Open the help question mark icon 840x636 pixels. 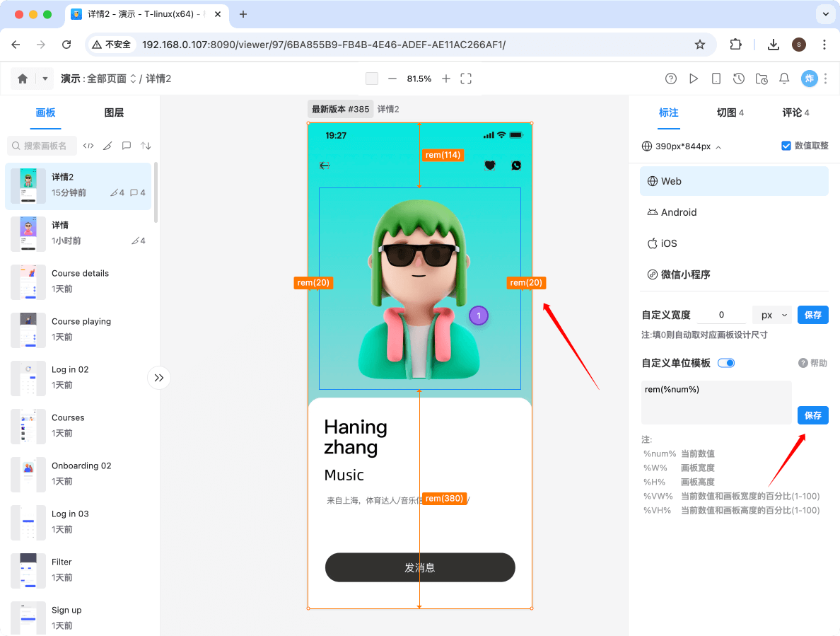pyautogui.click(x=671, y=79)
